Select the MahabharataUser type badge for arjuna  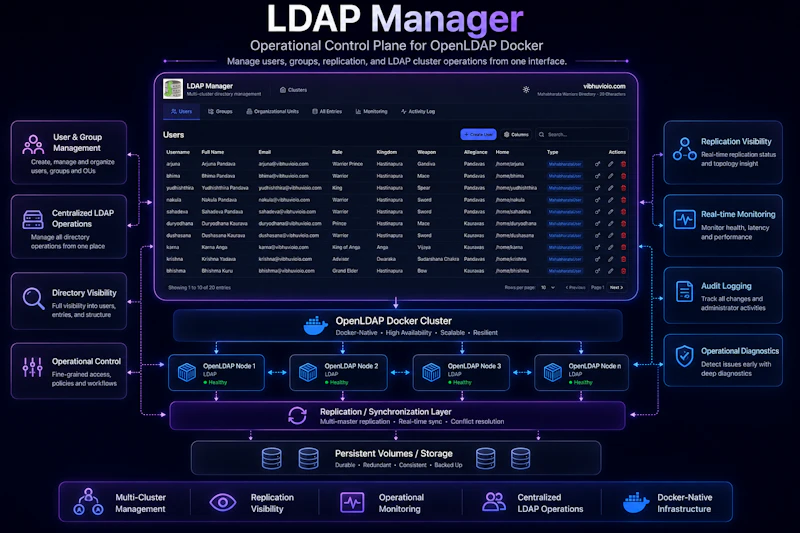pyautogui.click(x=564, y=164)
